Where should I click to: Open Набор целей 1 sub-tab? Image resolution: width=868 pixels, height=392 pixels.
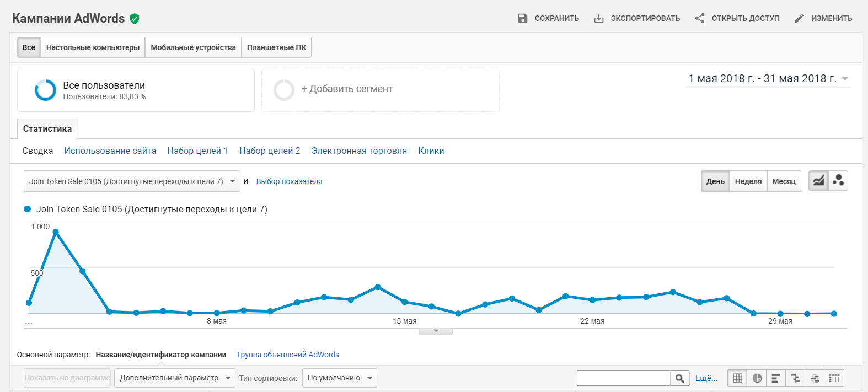[x=197, y=151]
